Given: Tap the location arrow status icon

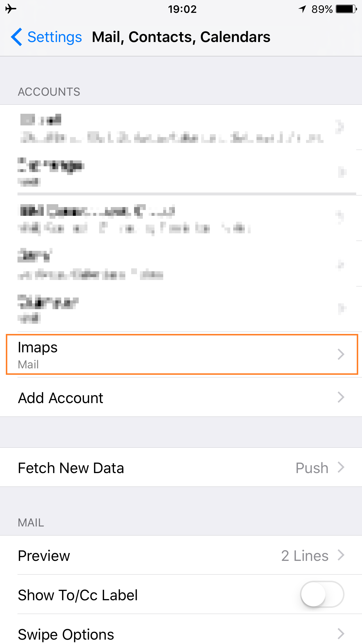Looking at the screenshot, I should (x=302, y=9).
